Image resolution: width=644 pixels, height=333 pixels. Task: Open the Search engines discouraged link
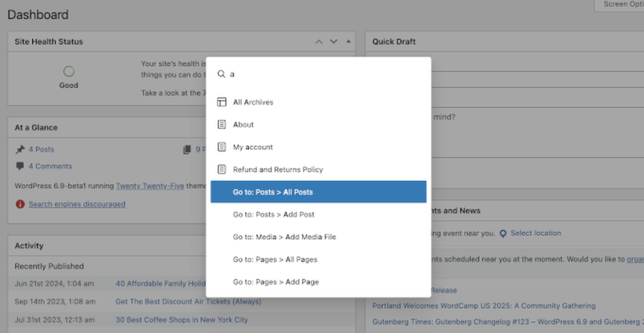pos(77,204)
